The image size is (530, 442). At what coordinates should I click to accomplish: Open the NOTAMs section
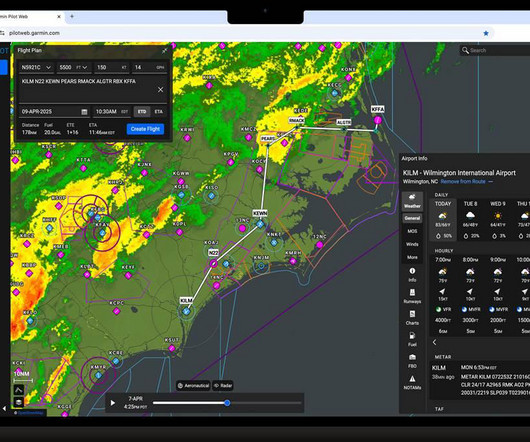(x=412, y=383)
